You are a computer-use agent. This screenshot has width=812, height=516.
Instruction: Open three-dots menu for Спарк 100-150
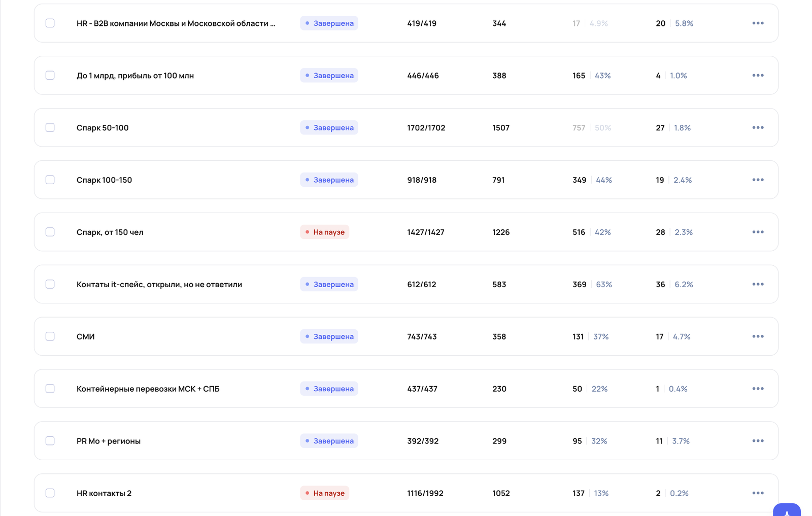pos(758,180)
